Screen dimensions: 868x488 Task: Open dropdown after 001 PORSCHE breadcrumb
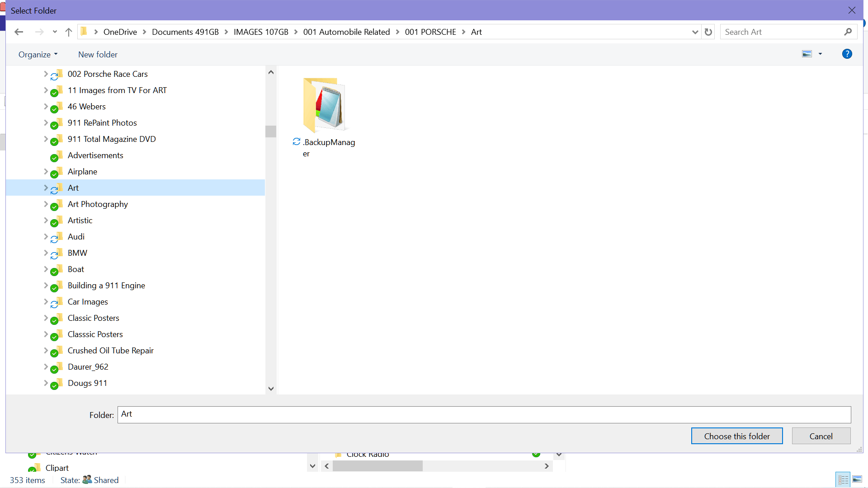tap(463, 32)
